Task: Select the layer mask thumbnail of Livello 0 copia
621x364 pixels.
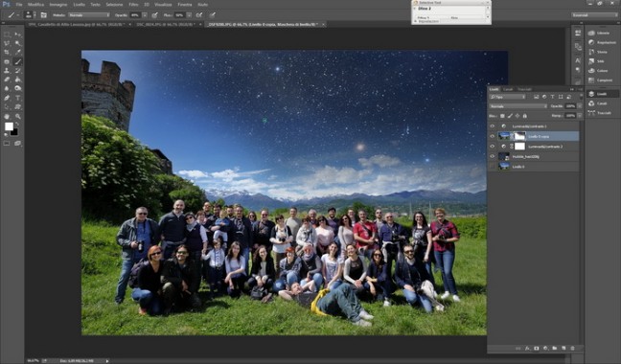Action: [519, 136]
